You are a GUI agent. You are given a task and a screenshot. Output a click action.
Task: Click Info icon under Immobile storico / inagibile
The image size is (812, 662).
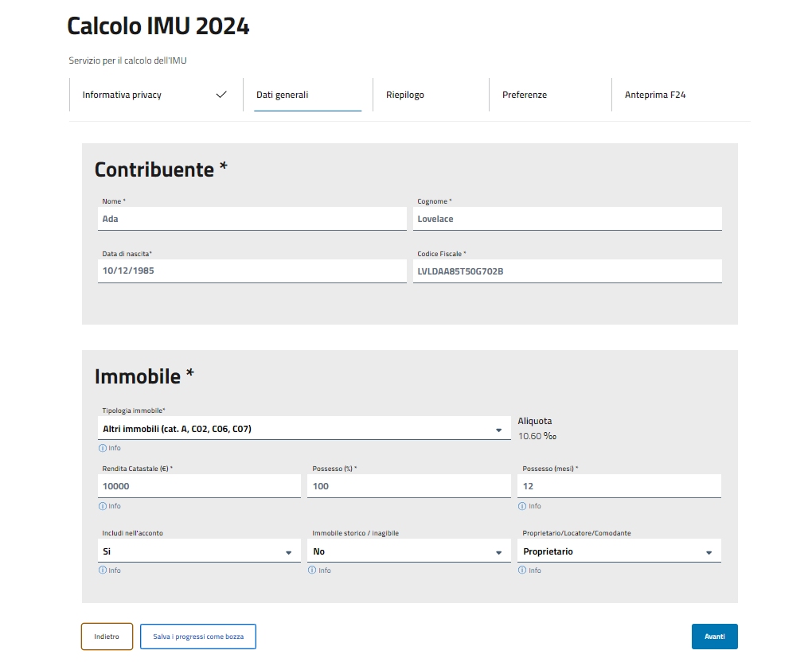tap(312, 570)
